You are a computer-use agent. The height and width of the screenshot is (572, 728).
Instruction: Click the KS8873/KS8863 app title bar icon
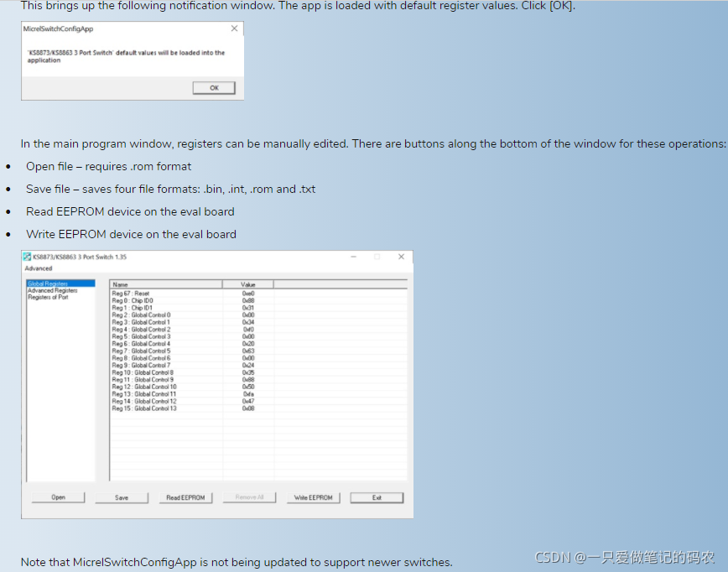(x=28, y=257)
